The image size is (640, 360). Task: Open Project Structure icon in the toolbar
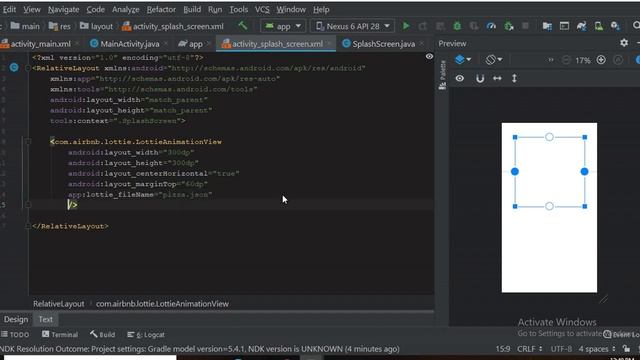click(x=547, y=26)
